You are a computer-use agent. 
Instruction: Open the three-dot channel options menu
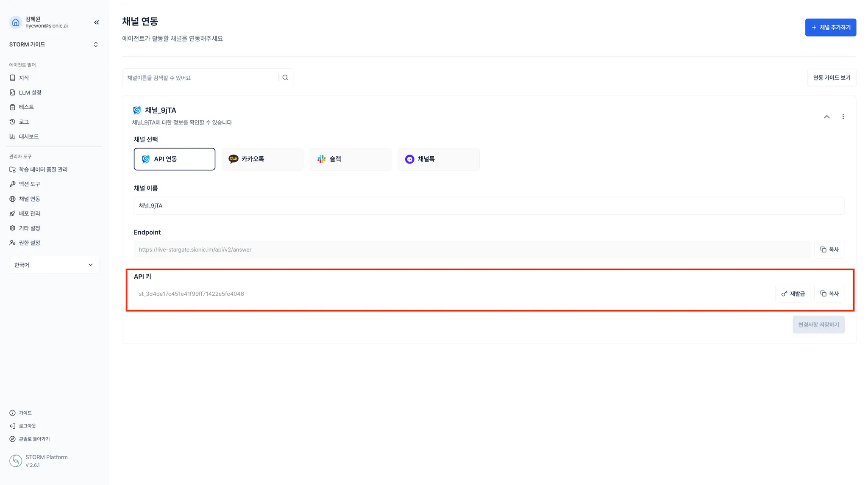[x=843, y=117]
